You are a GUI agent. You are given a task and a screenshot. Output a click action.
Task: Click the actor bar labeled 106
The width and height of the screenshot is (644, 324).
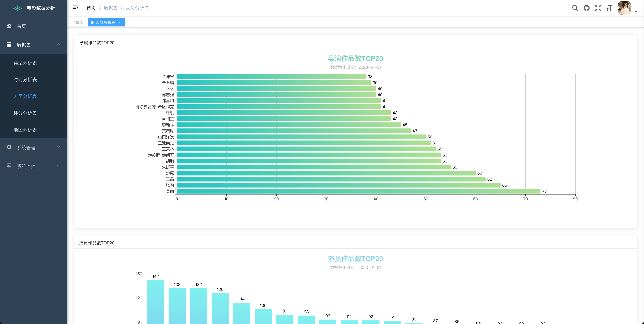pos(263,316)
